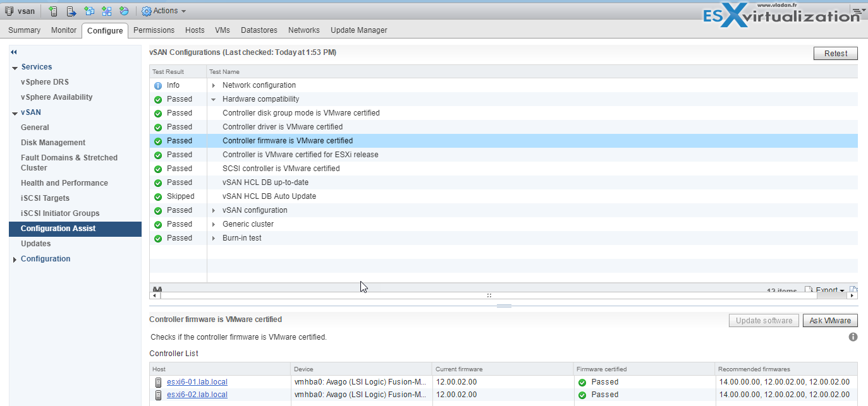Screen dimensions: 868x406
Task: Click the Move Hosts into Cluster icon
Action: coord(71,11)
